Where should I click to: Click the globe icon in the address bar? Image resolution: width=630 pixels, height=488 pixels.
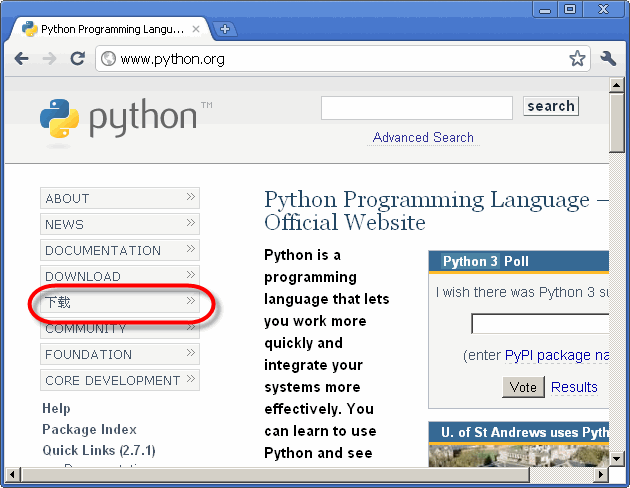click(109, 59)
